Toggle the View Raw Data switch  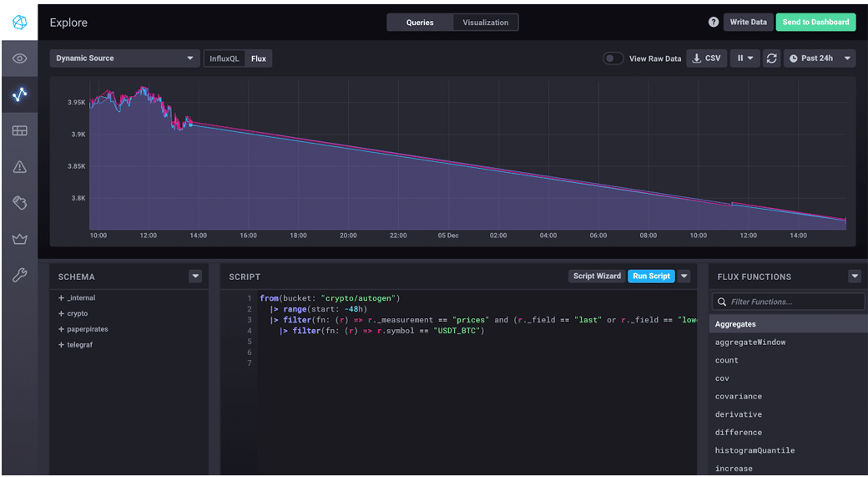(x=613, y=58)
